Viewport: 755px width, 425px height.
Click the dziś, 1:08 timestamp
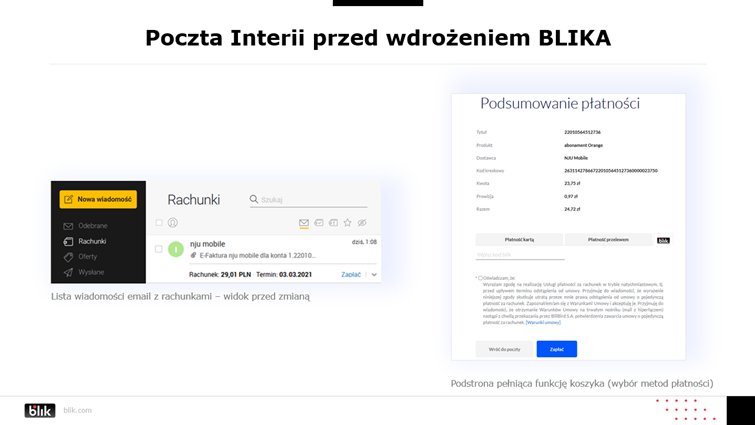pos(364,242)
